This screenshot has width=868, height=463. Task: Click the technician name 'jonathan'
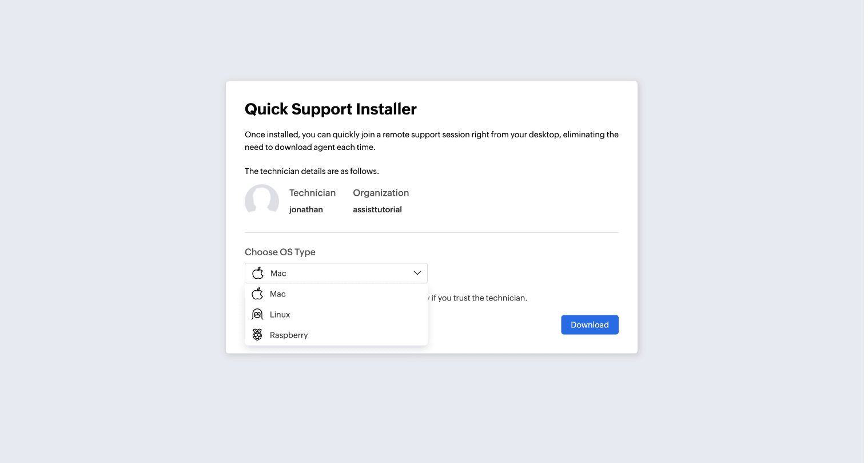306,209
